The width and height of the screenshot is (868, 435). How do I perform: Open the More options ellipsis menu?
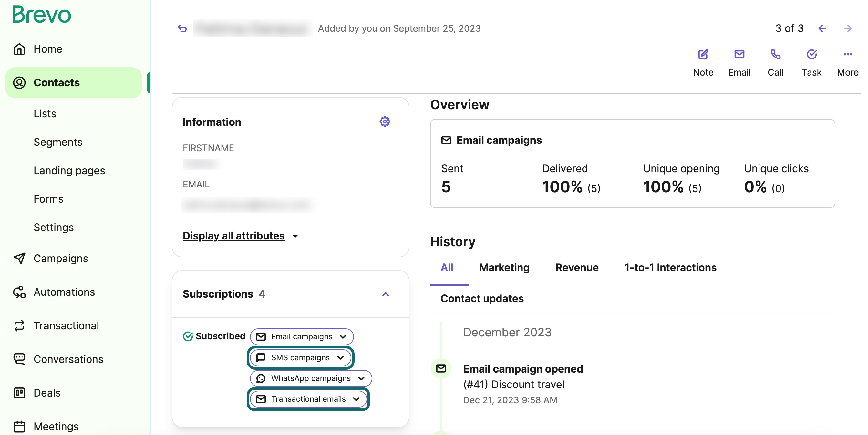847,55
